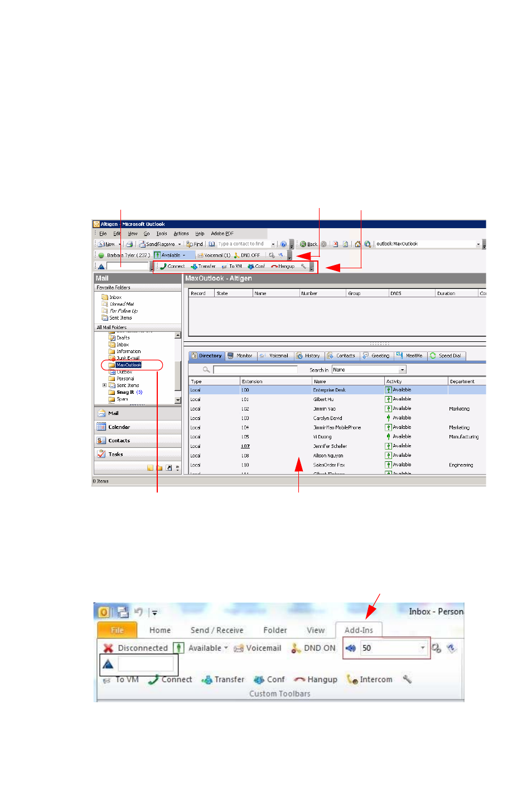The height and width of the screenshot is (787, 532).
Task: Select the Drafts folder
Action: coord(123,338)
